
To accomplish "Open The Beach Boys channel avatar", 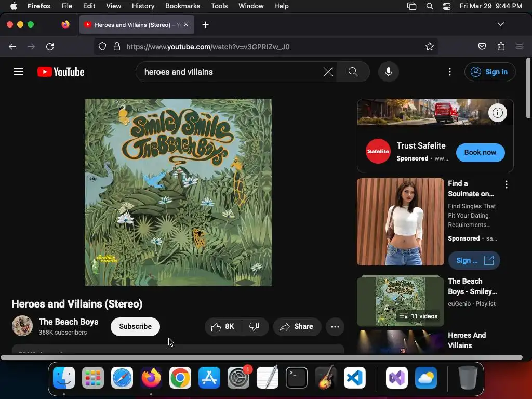I will 22,326.
